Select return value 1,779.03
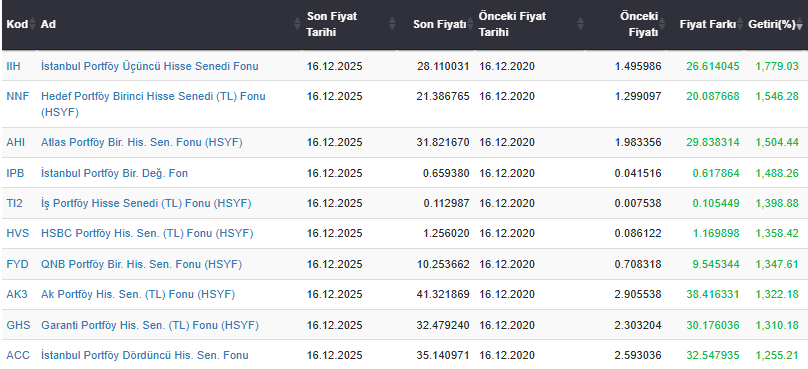 (777, 66)
